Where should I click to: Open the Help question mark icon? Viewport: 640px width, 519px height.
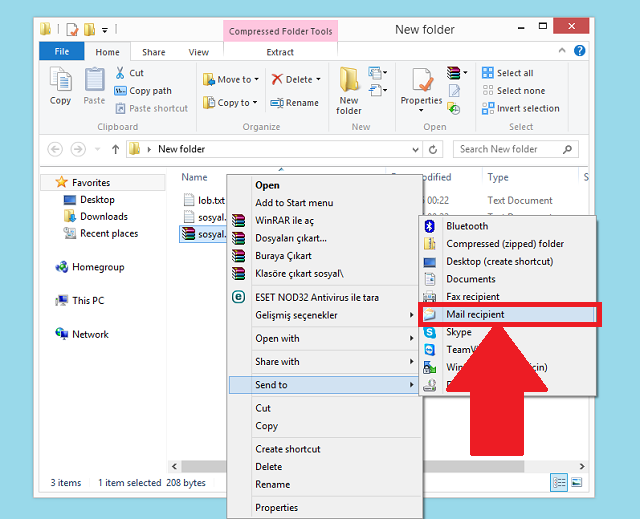coord(579,51)
